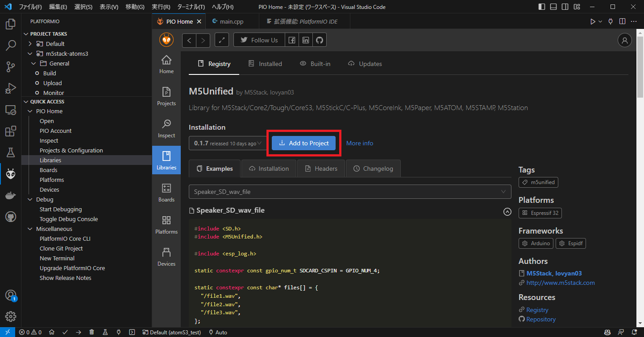Open the More info link
Screen dimensions: 644x337
360,143
